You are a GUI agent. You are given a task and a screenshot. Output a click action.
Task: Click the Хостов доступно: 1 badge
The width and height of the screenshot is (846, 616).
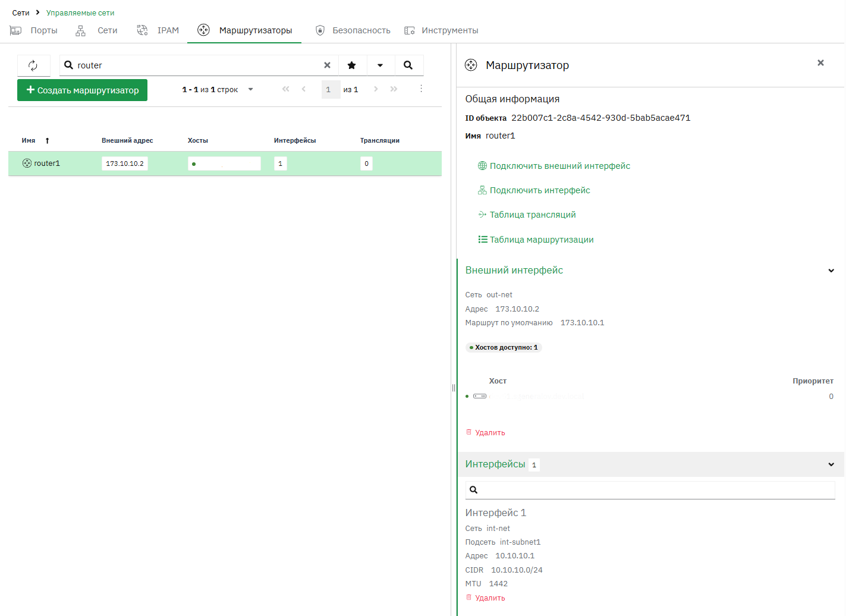point(504,348)
